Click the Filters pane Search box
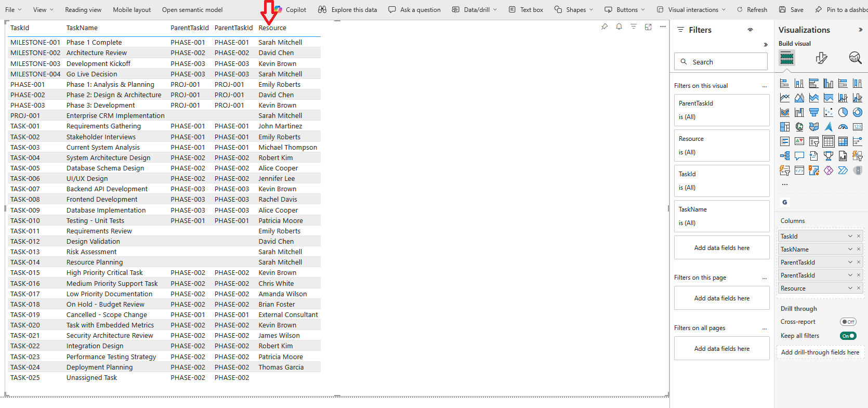The height and width of the screenshot is (408, 868). (x=721, y=62)
